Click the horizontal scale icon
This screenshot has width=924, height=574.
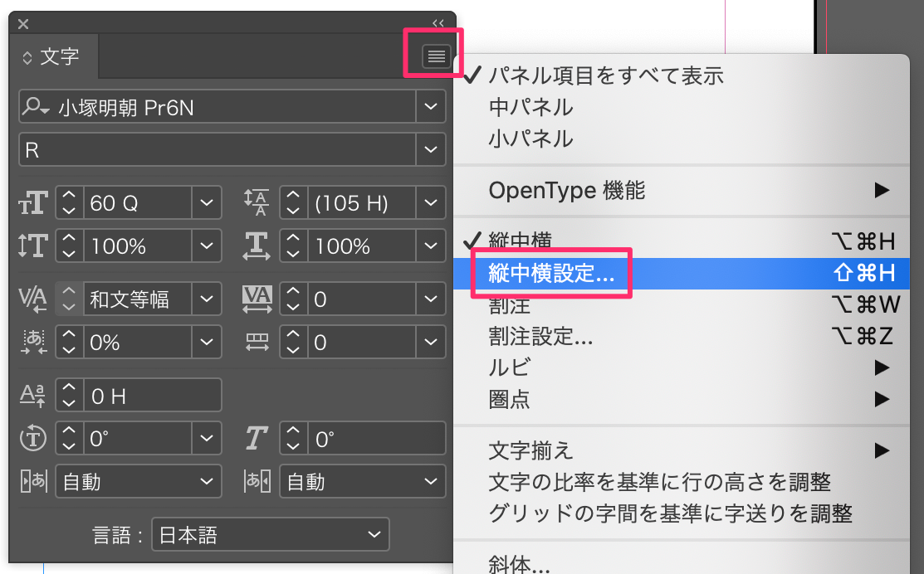click(257, 246)
